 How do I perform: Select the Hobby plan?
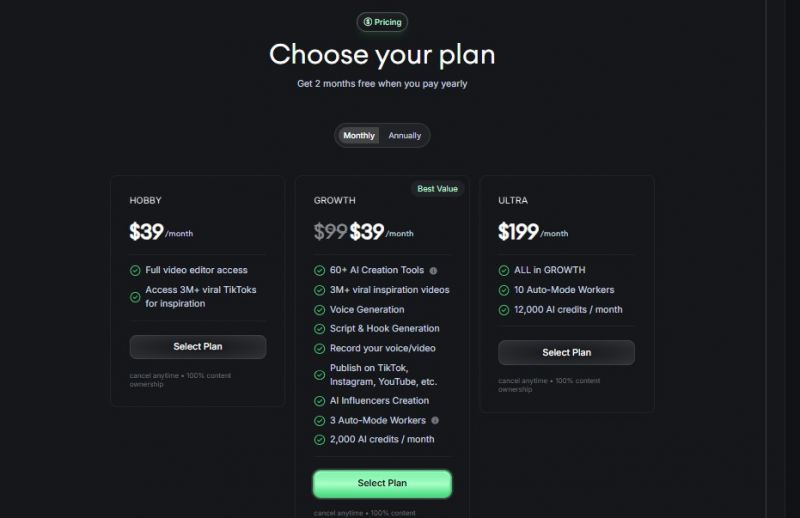pos(198,347)
